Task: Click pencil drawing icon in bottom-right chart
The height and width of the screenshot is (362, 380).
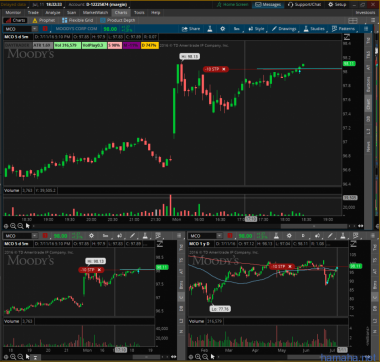Action: pos(330,236)
